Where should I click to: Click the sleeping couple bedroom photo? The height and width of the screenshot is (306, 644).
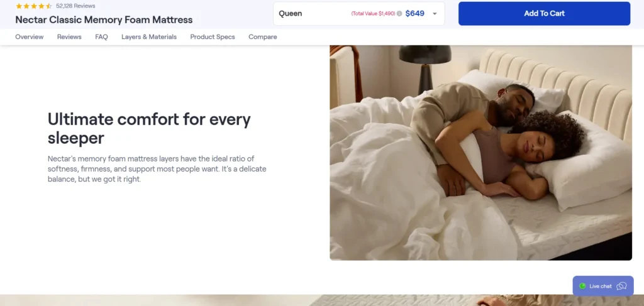coord(481,153)
